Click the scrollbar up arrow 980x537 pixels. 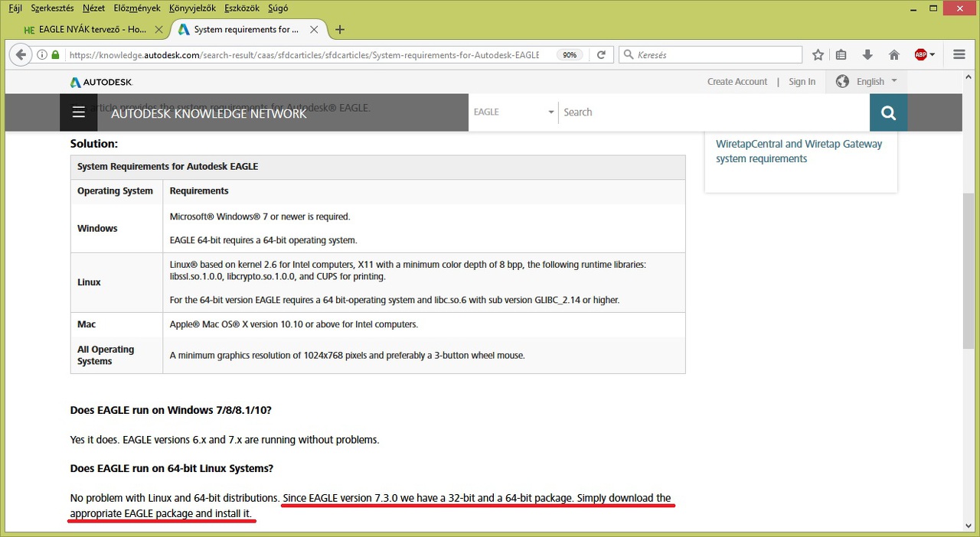pos(969,76)
